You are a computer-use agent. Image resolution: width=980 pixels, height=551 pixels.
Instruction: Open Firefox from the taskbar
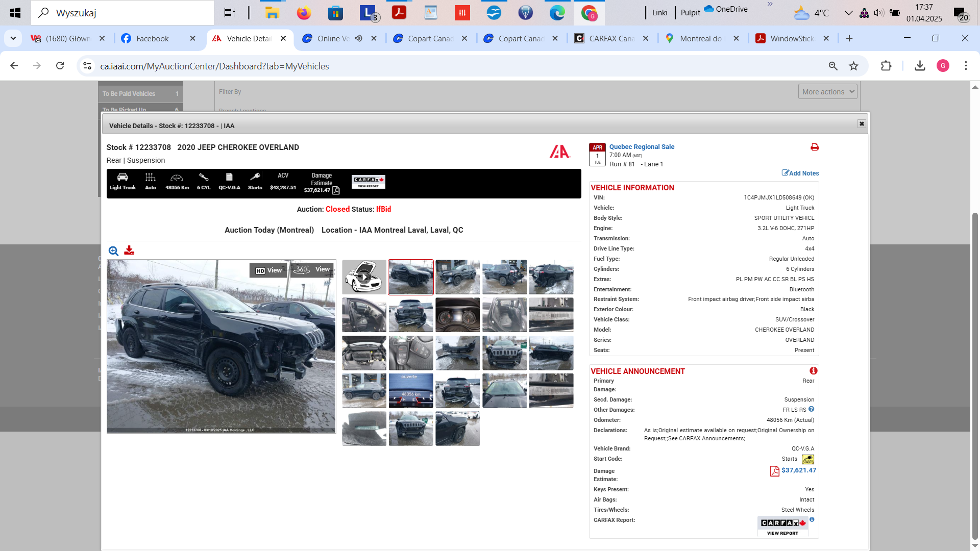pos(304,13)
